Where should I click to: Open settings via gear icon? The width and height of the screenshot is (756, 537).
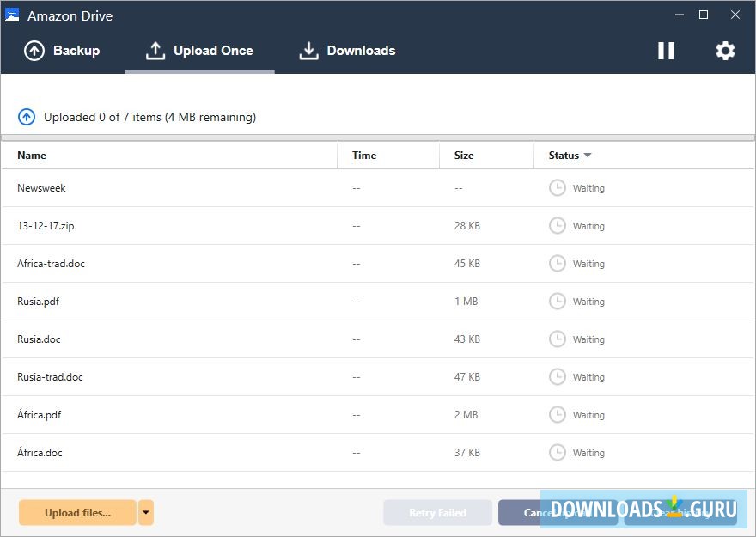[725, 51]
